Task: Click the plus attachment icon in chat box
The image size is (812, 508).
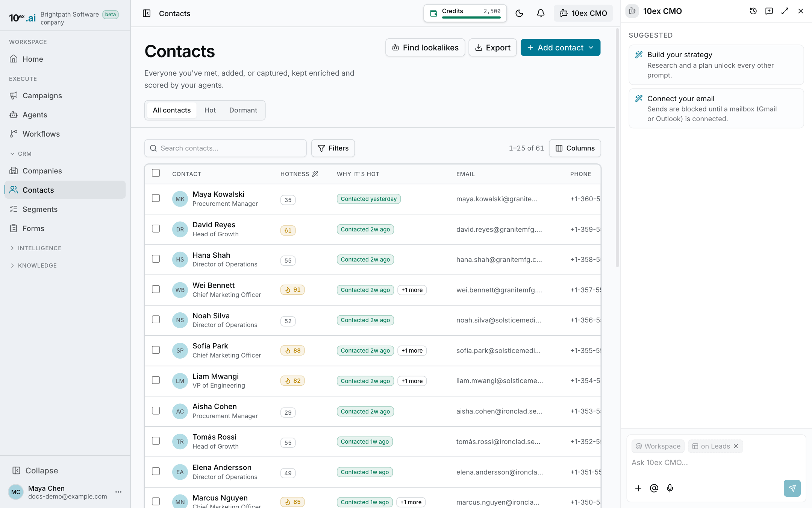Action: [638, 488]
